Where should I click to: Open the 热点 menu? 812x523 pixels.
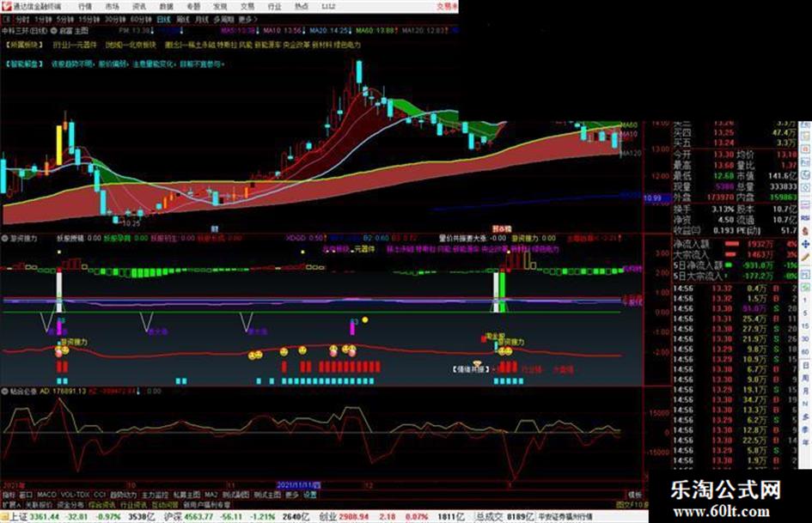(x=301, y=7)
